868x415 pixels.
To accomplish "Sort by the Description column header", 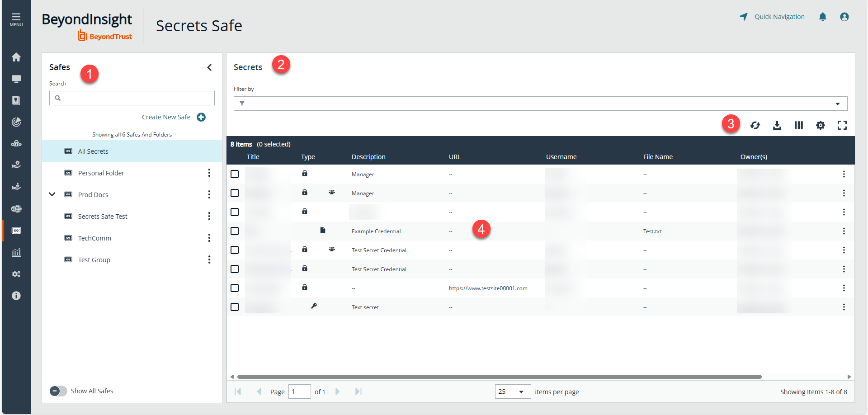I will click(368, 157).
